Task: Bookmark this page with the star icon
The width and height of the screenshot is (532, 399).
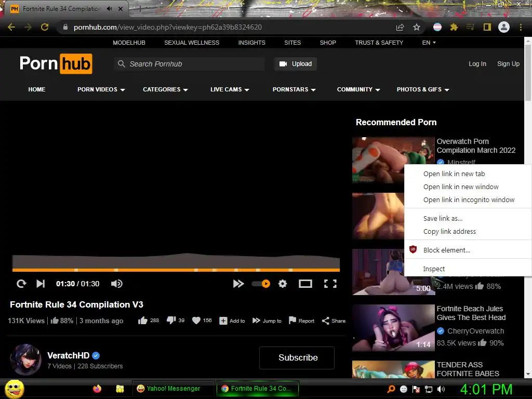Action: point(417,27)
